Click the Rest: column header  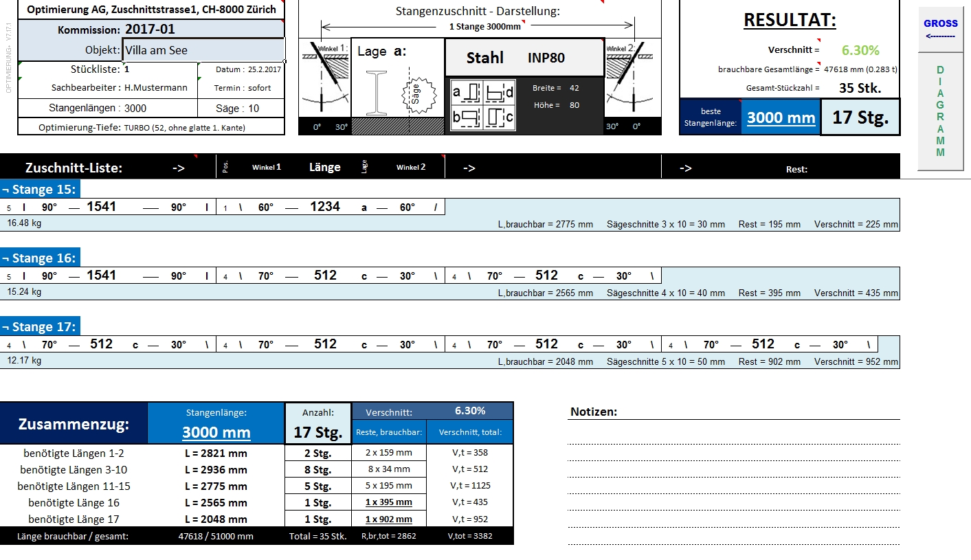tap(797, 169)
